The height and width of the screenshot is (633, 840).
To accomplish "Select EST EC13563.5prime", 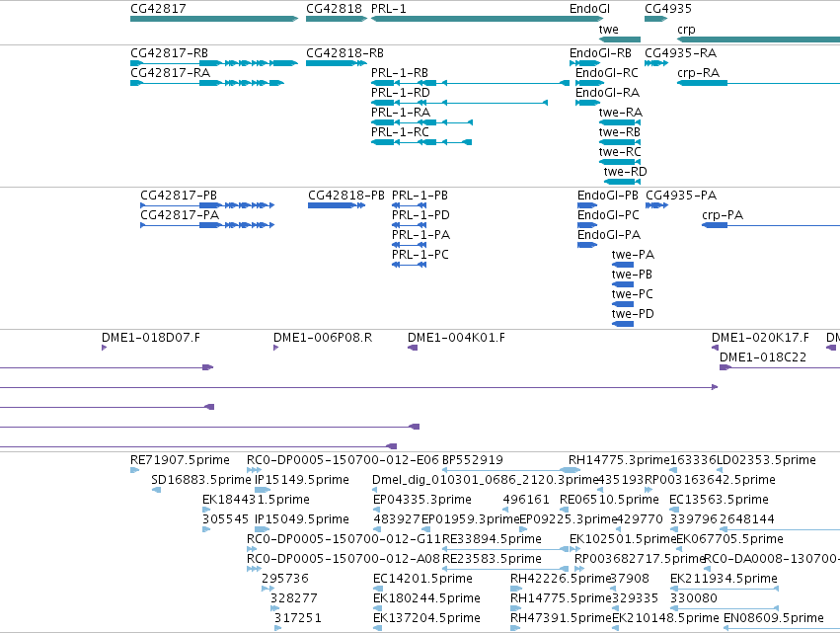I will tap(673, 511).
